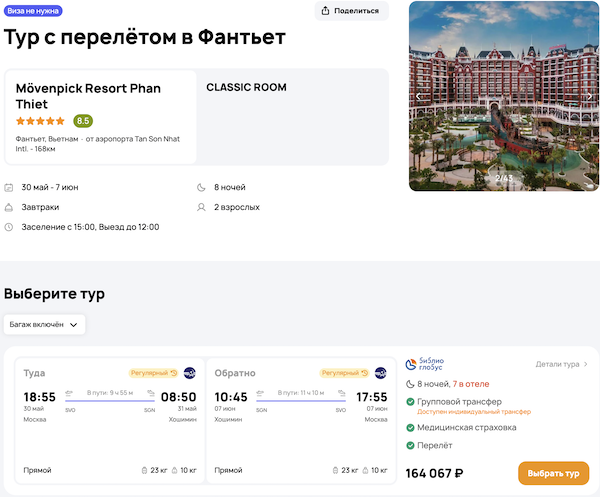600x497 pixels.
Task: Open the Mövenpick Resort Phan Thiet hotel link
Action: coord(88,96)
